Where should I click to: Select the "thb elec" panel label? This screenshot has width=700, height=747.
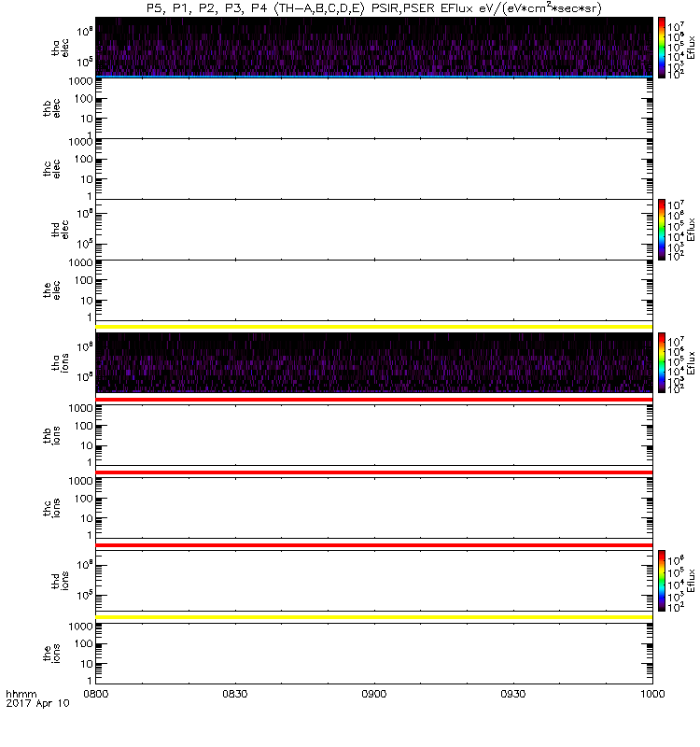tap(51, 108)
